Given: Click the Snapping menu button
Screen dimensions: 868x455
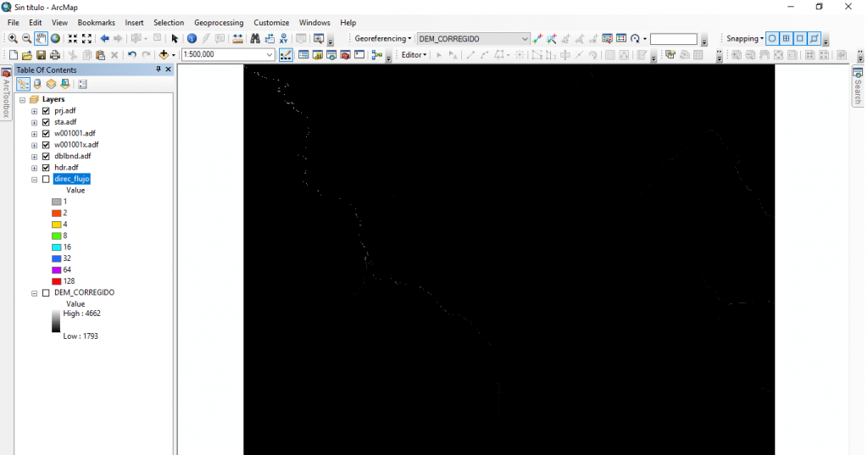Looking at the screenshot, I should point(744,39).
